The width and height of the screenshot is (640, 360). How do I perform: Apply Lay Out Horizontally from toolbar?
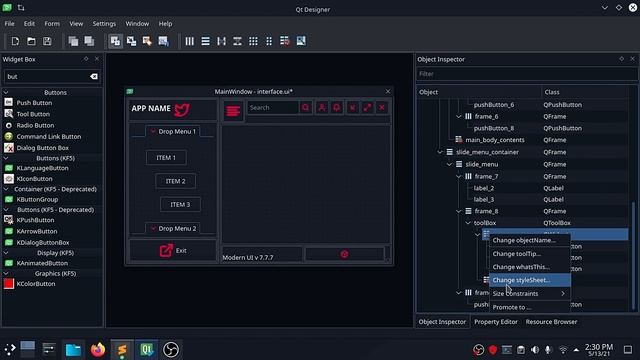tap(190, 41)
